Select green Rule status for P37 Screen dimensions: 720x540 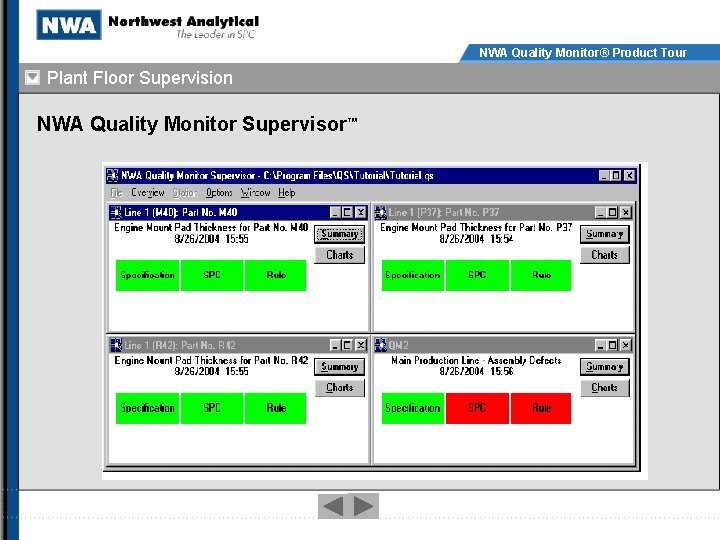coord(541,276)
